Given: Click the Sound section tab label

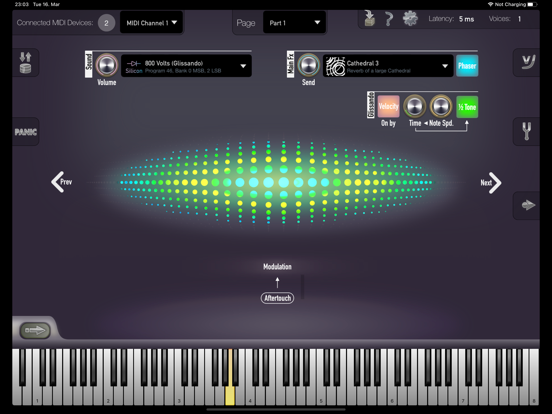Looking at the screenshot, I should point(89,64).
